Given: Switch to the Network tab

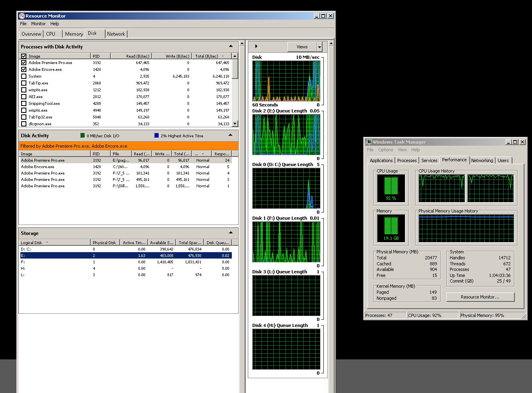Looking at the screenshot, I should (116, 34).
